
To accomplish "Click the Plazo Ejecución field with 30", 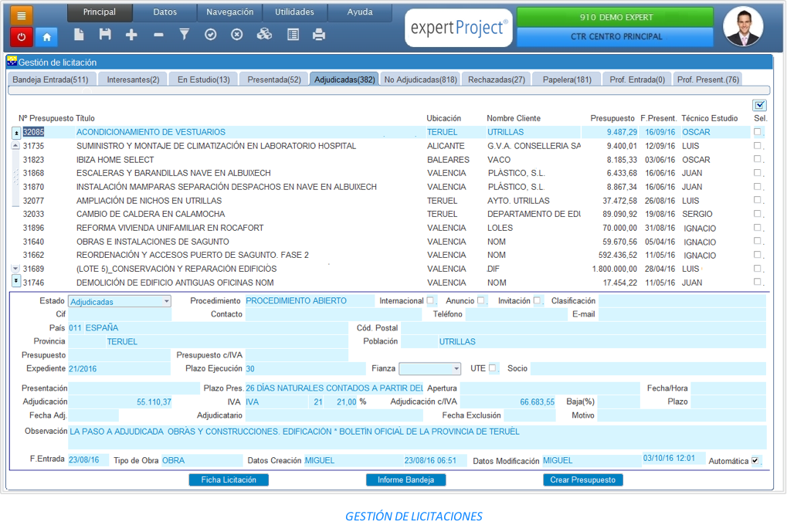I will coord(305,368).
